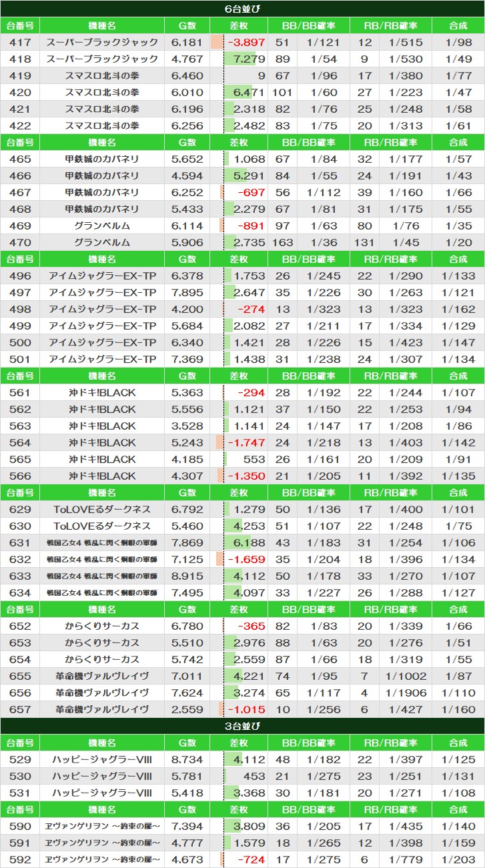The image size is (485, 868).
Task: Select 戦国乙女4 machine name in row 631
Action: (102, 542)
